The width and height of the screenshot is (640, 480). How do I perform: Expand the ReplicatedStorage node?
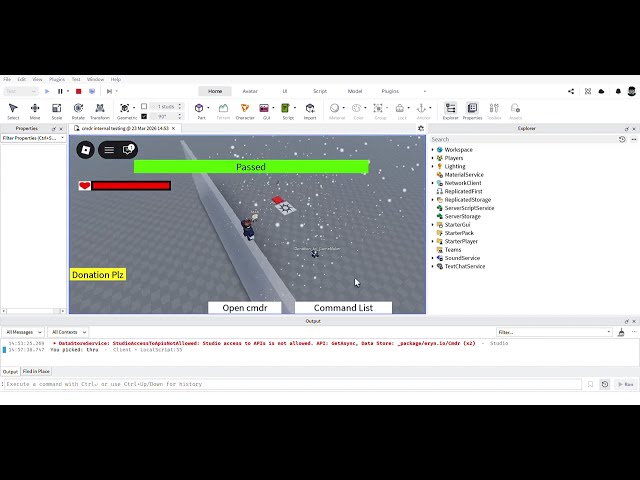coord(433,200)
